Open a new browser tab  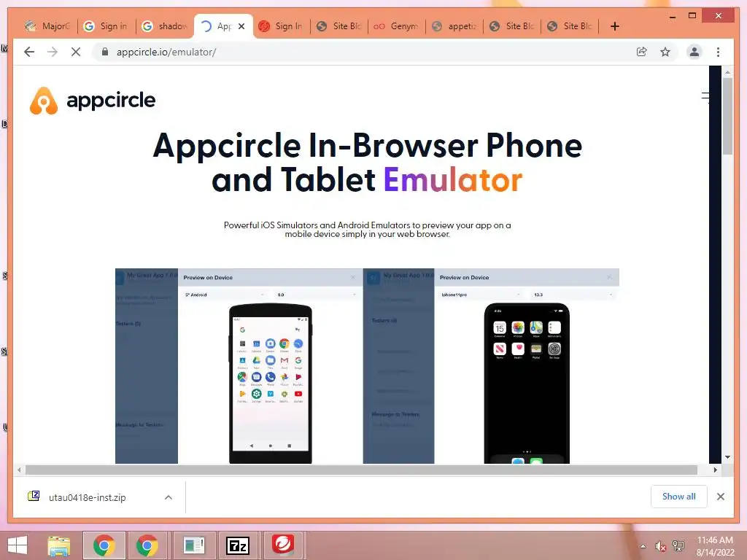coord(615,26)
